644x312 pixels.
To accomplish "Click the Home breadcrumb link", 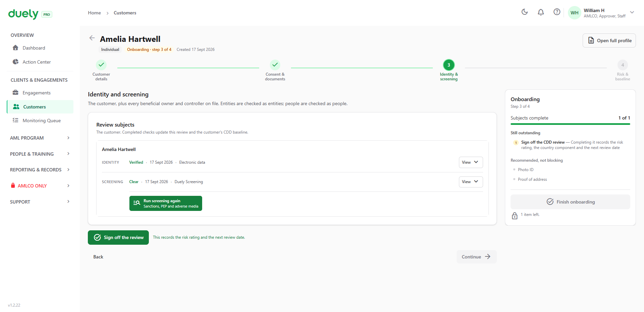I will pyautogui.click(x=94, y=13).
